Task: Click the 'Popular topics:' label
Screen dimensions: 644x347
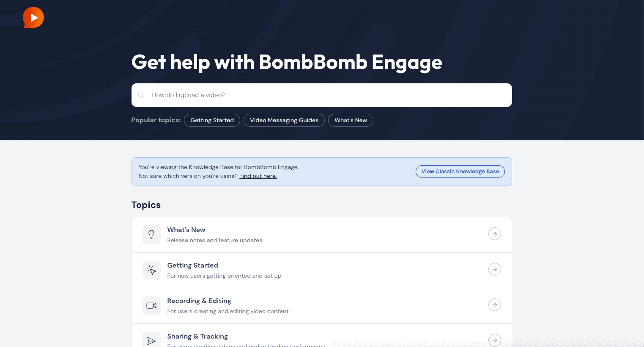Action: [x=156, y=120]
